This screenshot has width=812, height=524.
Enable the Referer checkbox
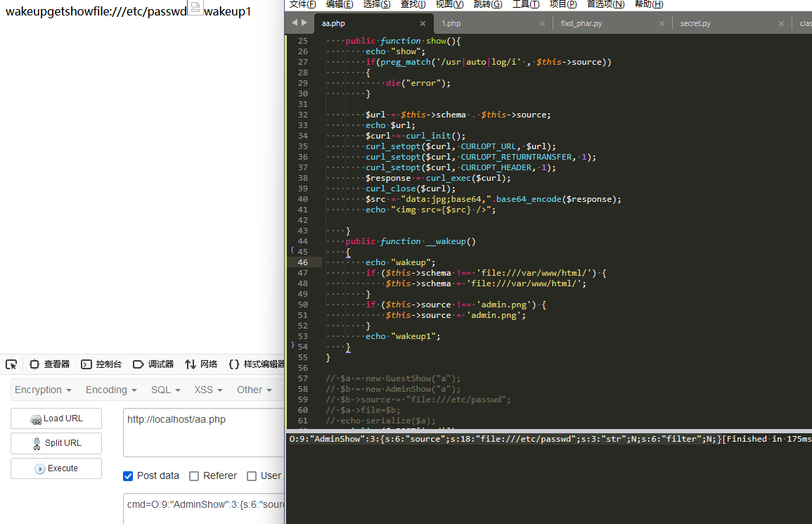[193, 476]
